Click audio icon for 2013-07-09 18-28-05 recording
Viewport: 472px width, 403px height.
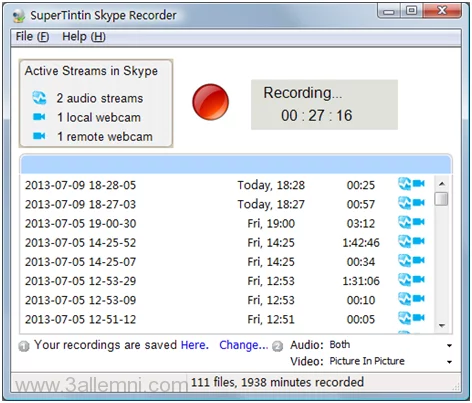point(405,184)
